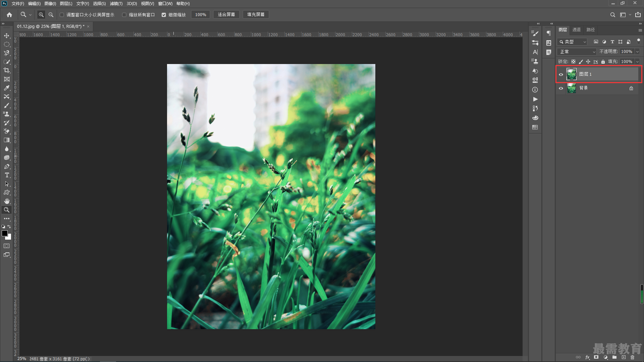Turn layer filtering on or off
644x362 pixels.
(x=638, y=41)
